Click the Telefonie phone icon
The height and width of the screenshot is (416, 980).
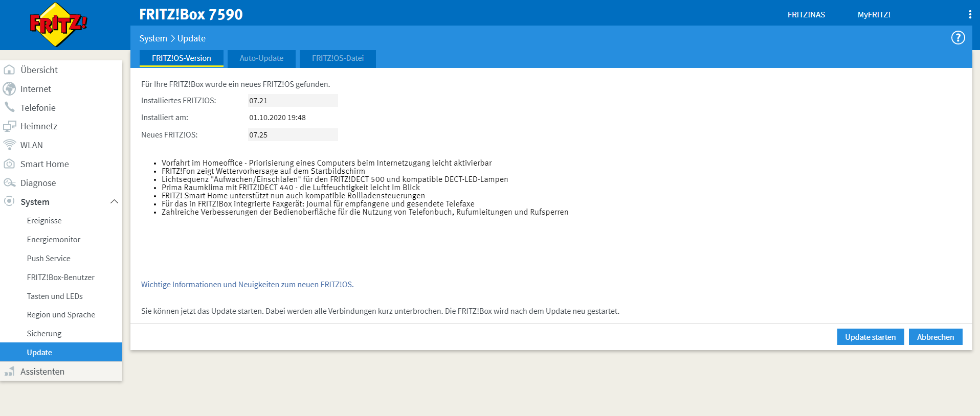coord(9,107)
